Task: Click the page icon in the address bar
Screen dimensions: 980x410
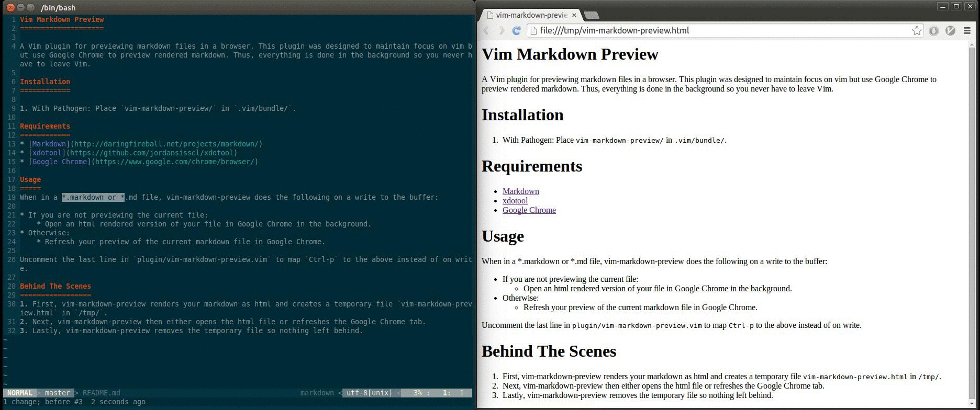Action: [533, 31]
